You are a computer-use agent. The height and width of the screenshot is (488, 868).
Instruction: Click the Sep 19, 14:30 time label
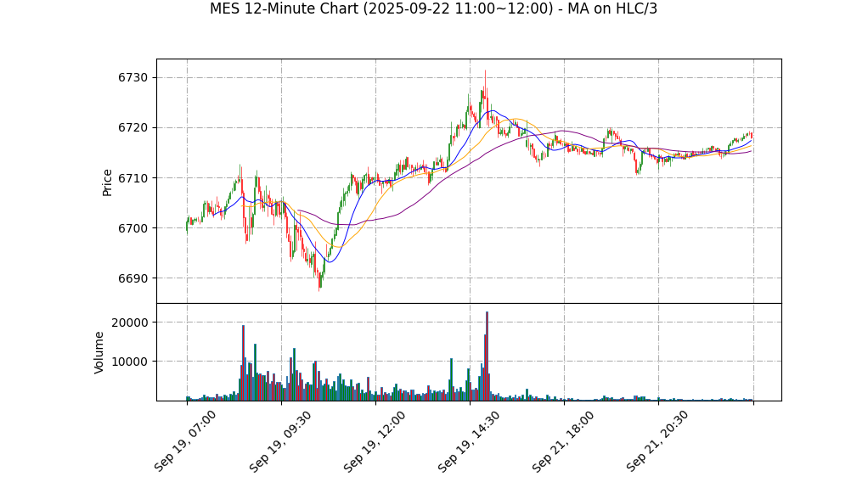tap(468, 441)
